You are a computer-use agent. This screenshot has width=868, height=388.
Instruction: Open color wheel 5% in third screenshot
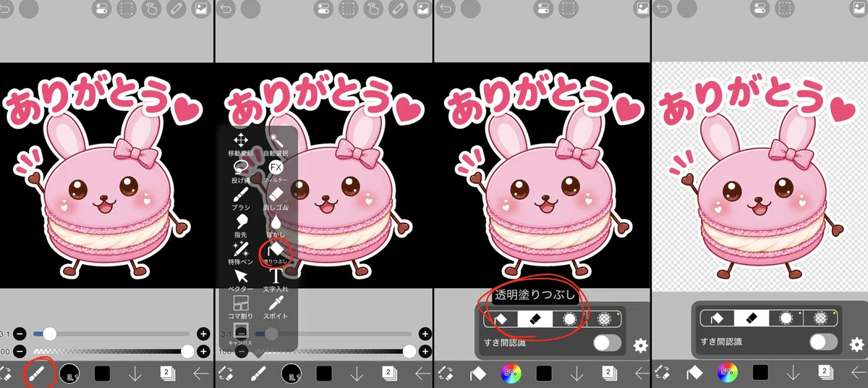coord(511,374)
